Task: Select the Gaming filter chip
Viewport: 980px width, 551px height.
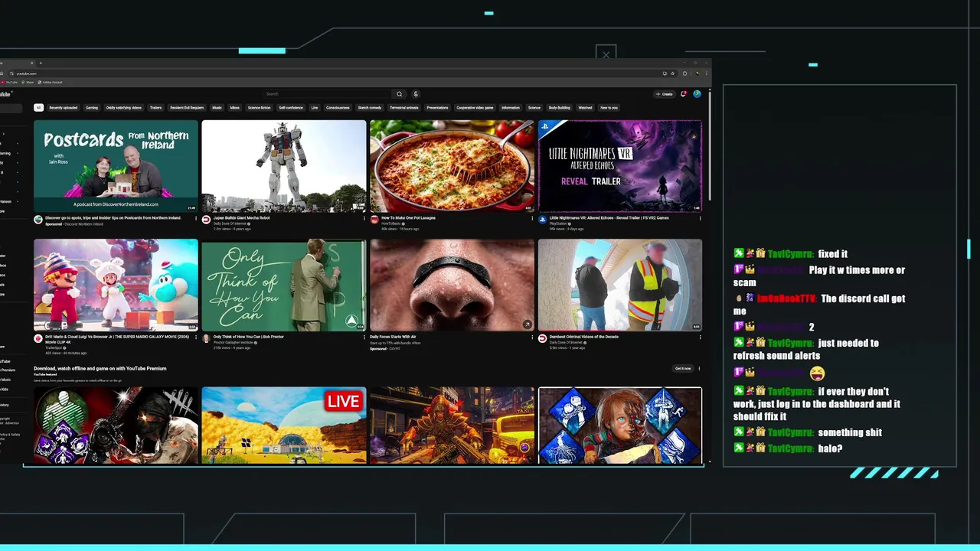Action: click(x=92, y=108)
